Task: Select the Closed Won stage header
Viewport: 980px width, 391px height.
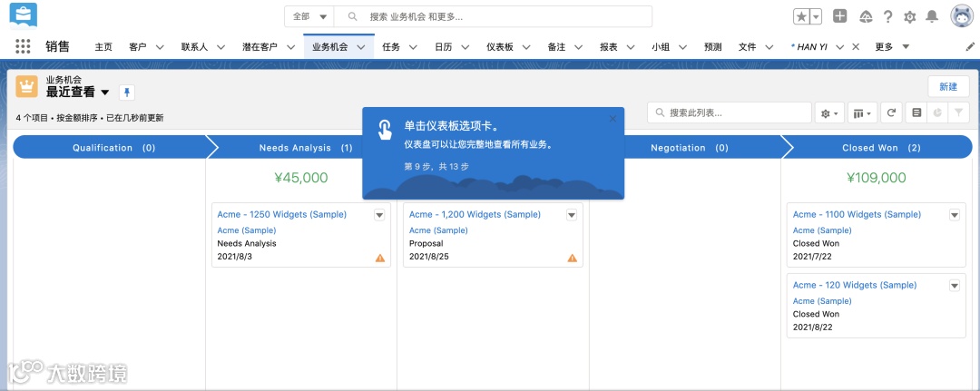Action: (880, 147)
